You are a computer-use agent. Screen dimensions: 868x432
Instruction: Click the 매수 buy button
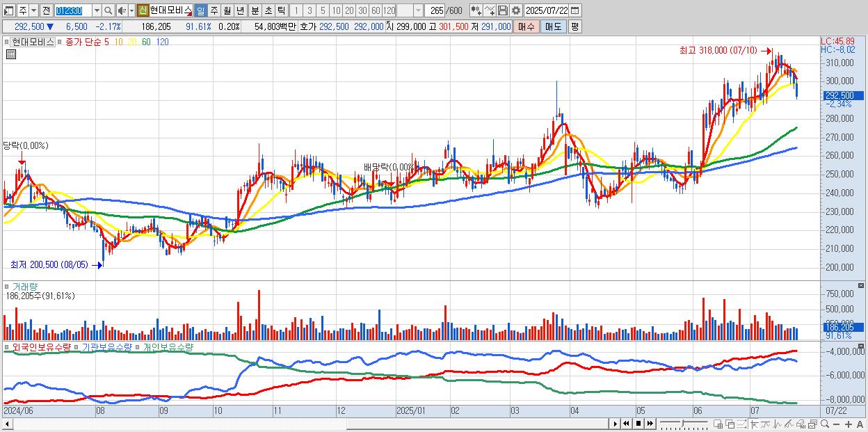click(527, 26)
